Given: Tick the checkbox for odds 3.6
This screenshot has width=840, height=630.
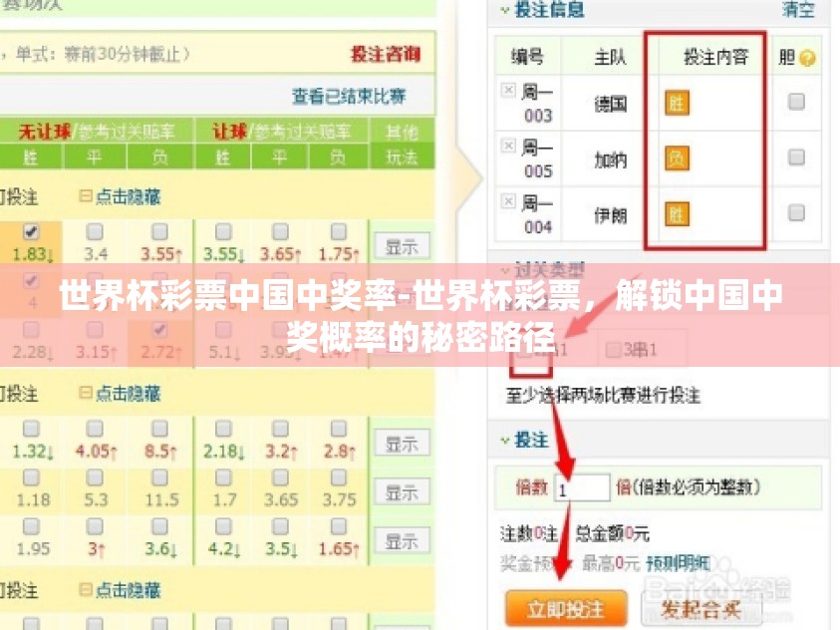Looking at the screenshot, I should (x=159, y=526).
